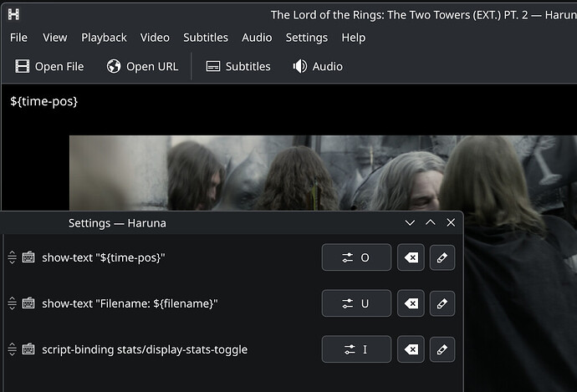Clear shortcut for show-text time-pos command
577x392 pixels.
click(x=411, y=258)
